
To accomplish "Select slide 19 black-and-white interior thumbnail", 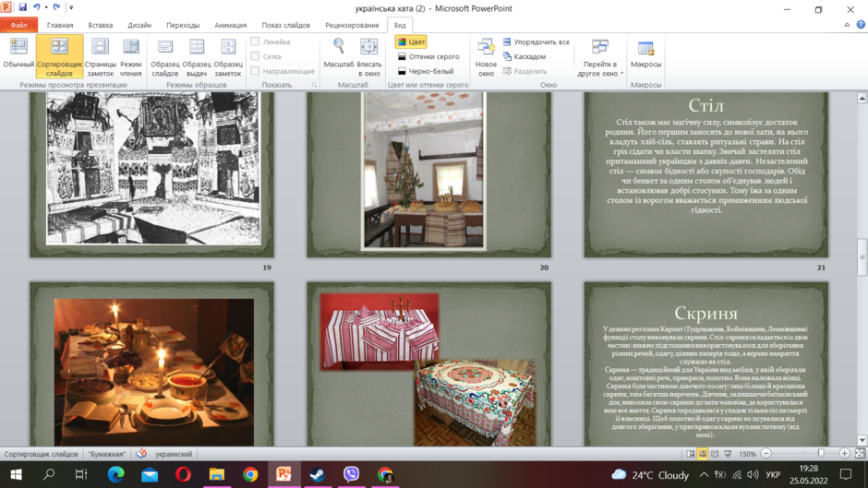I will [151, 174].
